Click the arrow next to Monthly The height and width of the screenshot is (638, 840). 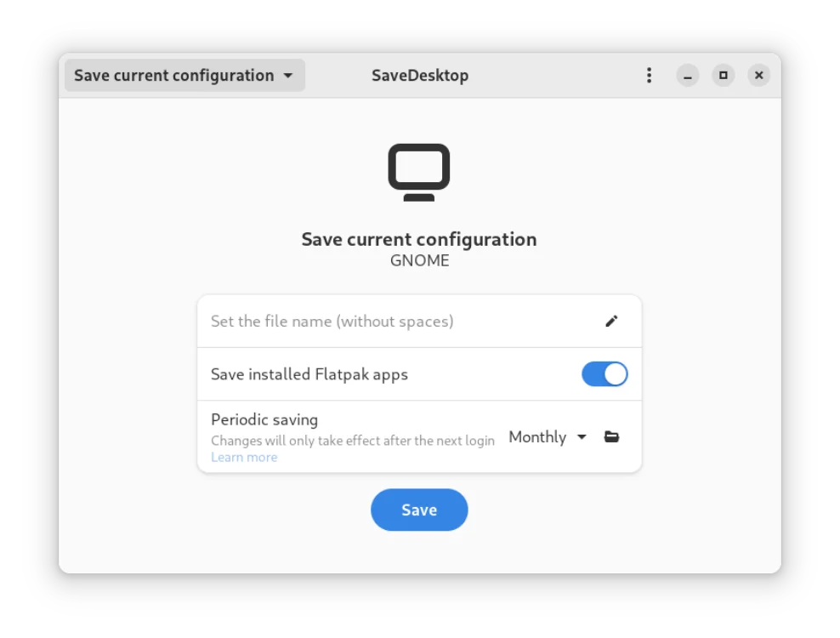click(x=582, y=437)
